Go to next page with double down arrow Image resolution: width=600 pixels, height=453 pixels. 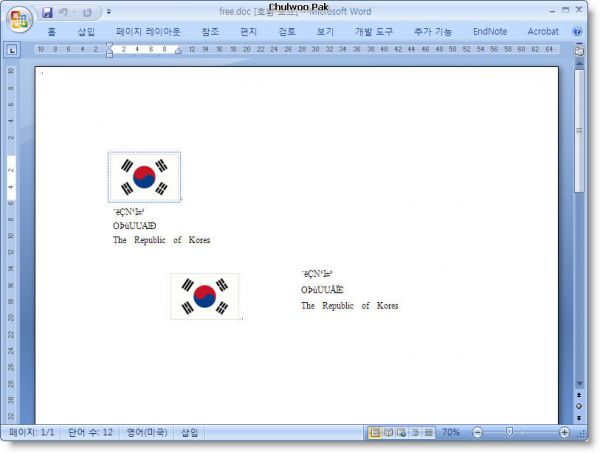(x=579, y=418)
